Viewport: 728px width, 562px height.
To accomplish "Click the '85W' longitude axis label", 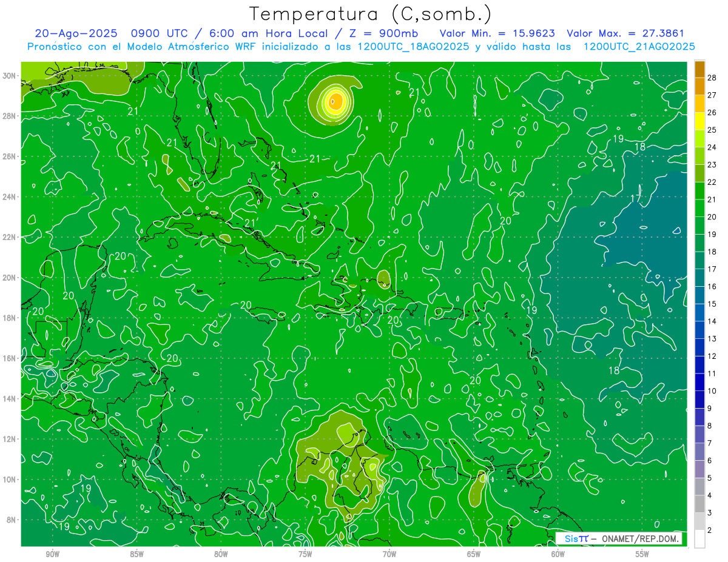I will (x=136, y=554).
